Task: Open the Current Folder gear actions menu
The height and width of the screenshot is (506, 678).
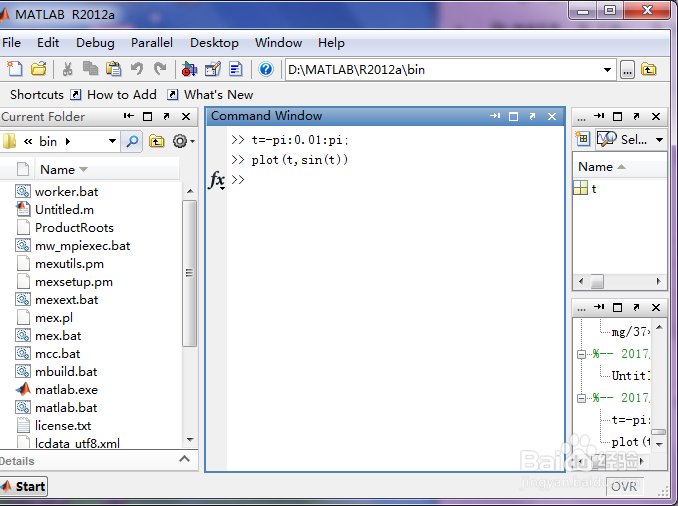Action: (x=183, y=141)
